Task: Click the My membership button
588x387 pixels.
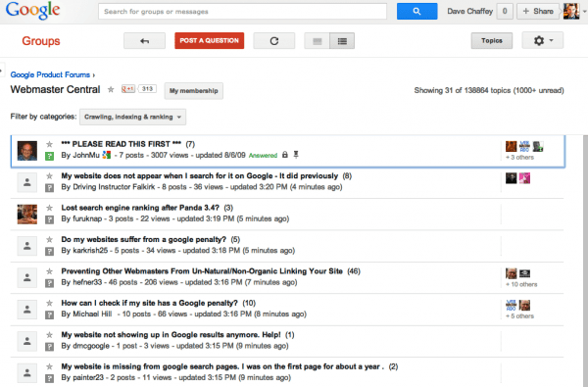Action: pos(193,91)
